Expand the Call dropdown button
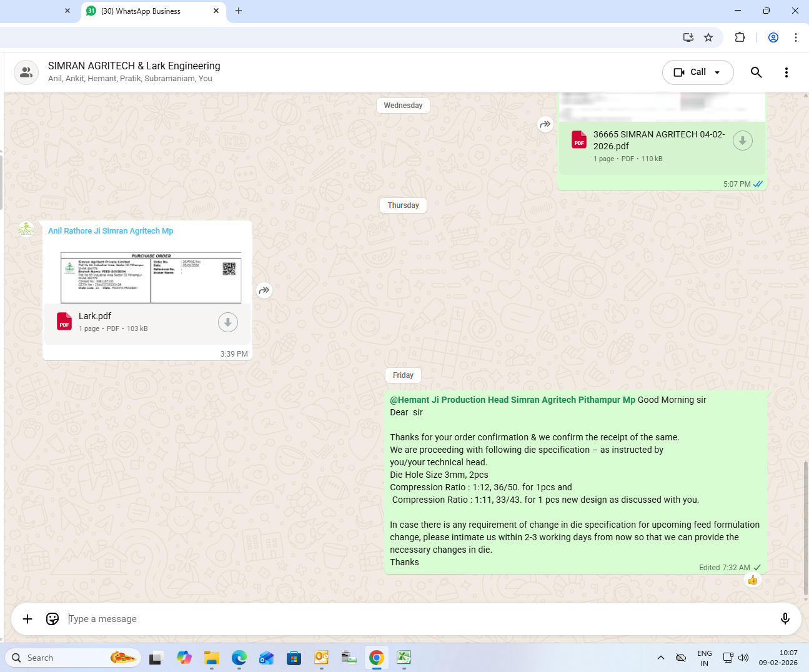809x672 pixels. pos(717,72)
